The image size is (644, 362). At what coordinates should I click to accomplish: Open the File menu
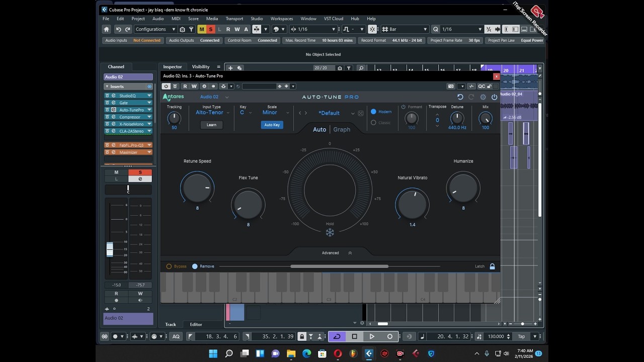click(106, 19)
